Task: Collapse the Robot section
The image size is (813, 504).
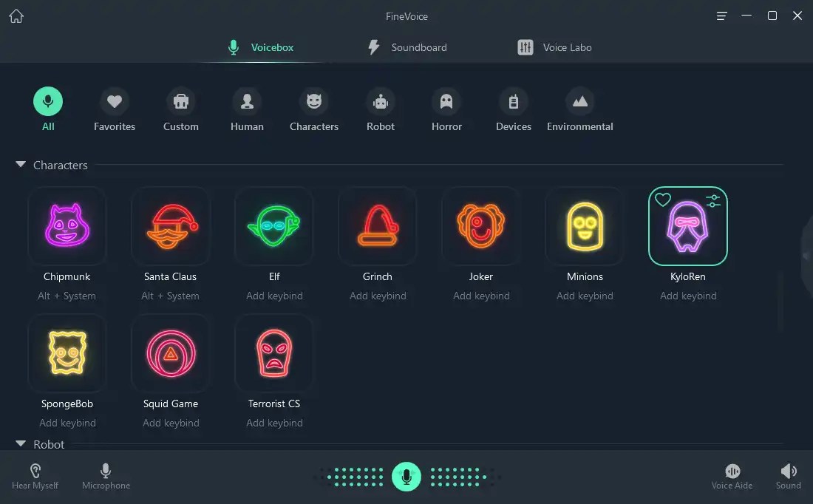Action: click(21, 444)
